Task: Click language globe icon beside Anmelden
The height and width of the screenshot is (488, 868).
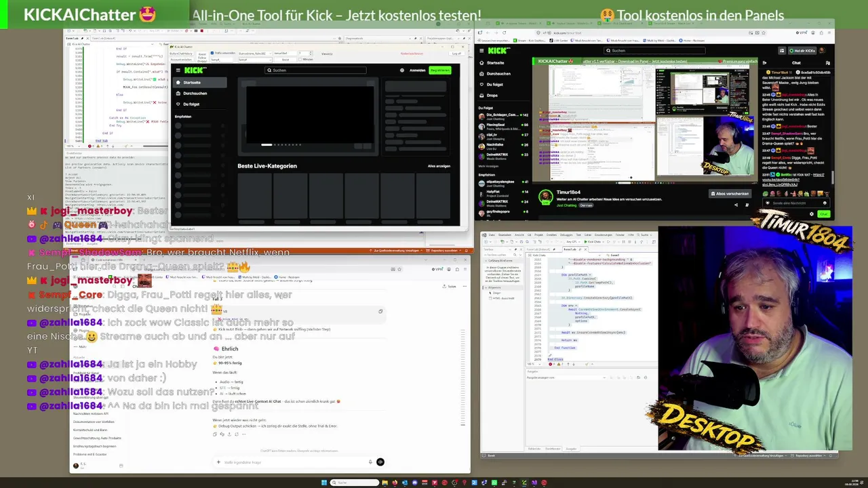Action: 402,70
